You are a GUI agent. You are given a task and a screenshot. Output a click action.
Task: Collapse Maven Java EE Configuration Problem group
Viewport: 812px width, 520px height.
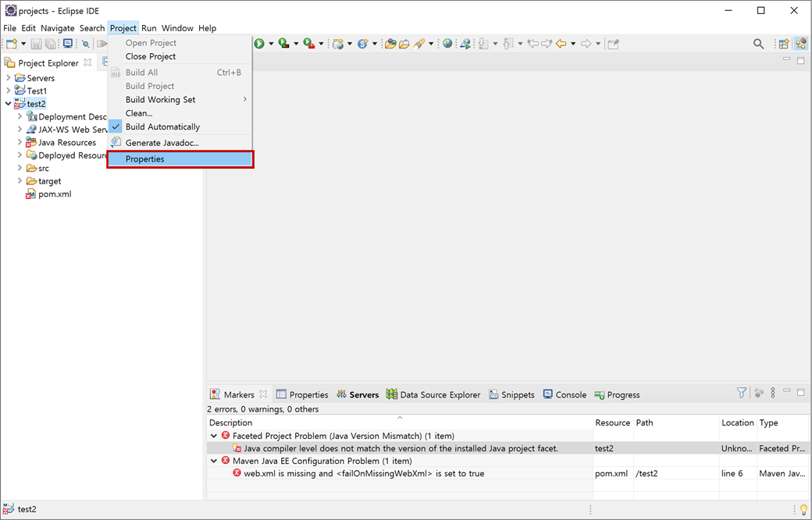214,461
